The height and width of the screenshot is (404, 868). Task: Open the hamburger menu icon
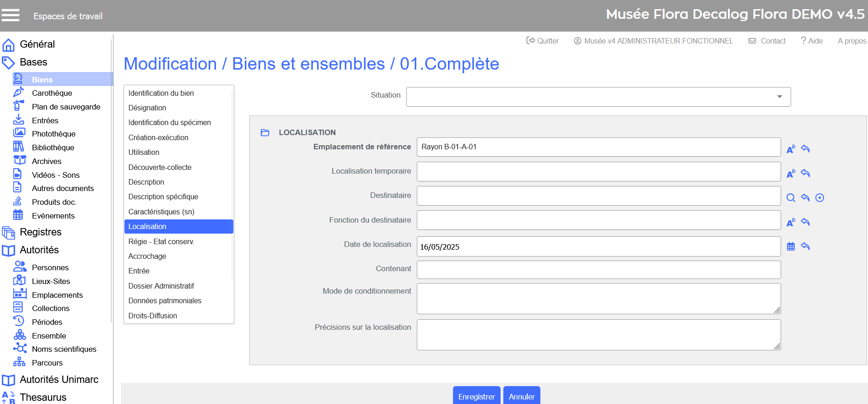click(x=11, y=15)
